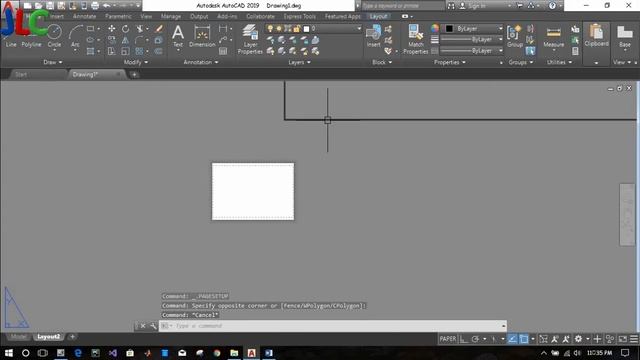640x360 pixels.
Task: Toggle layer on/off lightbulb icon
Action: coord(270,29)
